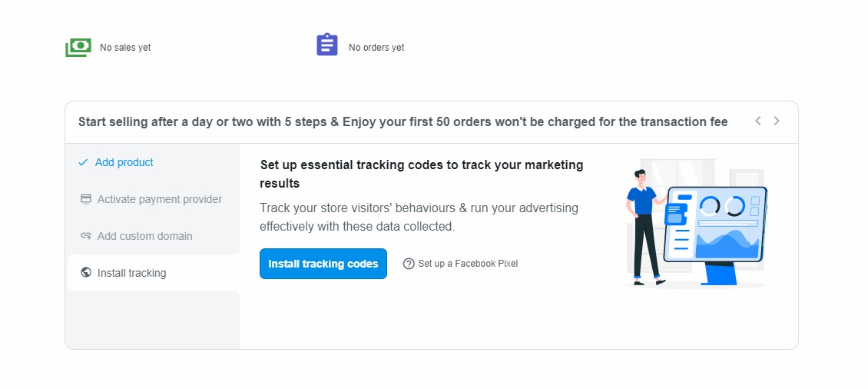Select the Install tracking step
Image resolution: width=868 pixels, height=389 pixels.
pos(132,273)
